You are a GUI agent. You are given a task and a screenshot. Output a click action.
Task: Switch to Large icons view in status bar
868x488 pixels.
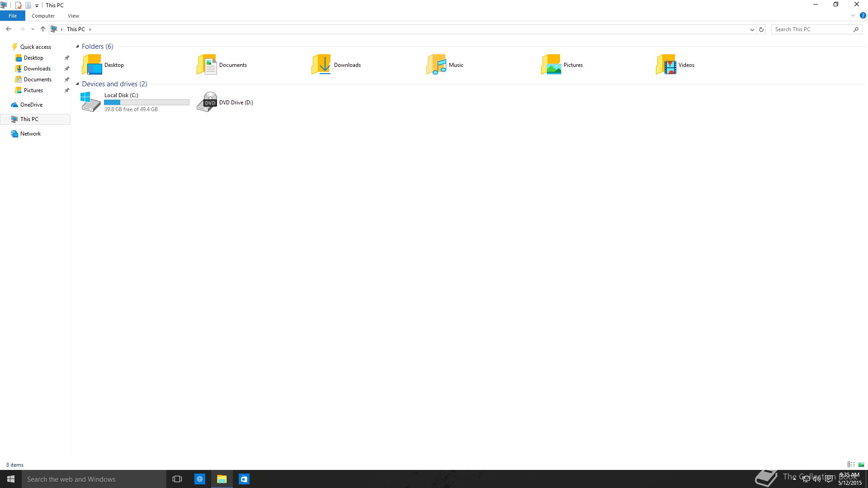pyautogui.click(x=861, y=465)
